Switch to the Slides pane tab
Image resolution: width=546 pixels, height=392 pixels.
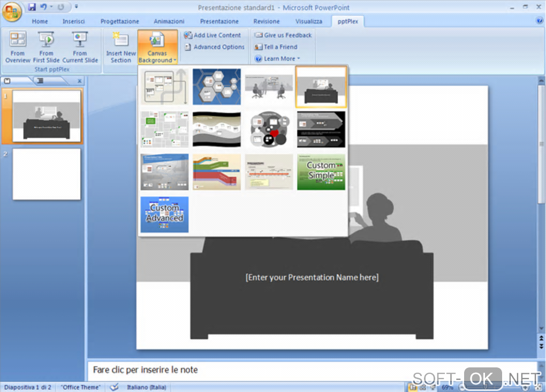[x=7, y=81]
